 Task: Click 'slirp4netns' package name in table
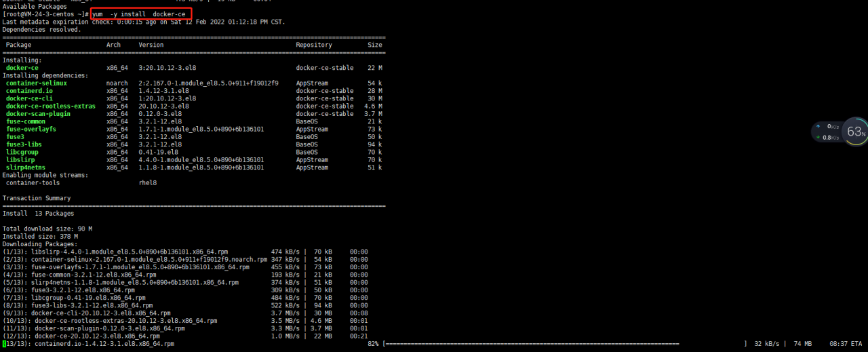(25, 168)
